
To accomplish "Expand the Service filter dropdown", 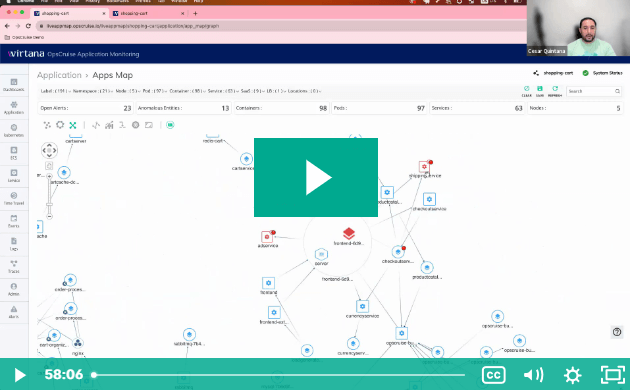I will point(223,91).
